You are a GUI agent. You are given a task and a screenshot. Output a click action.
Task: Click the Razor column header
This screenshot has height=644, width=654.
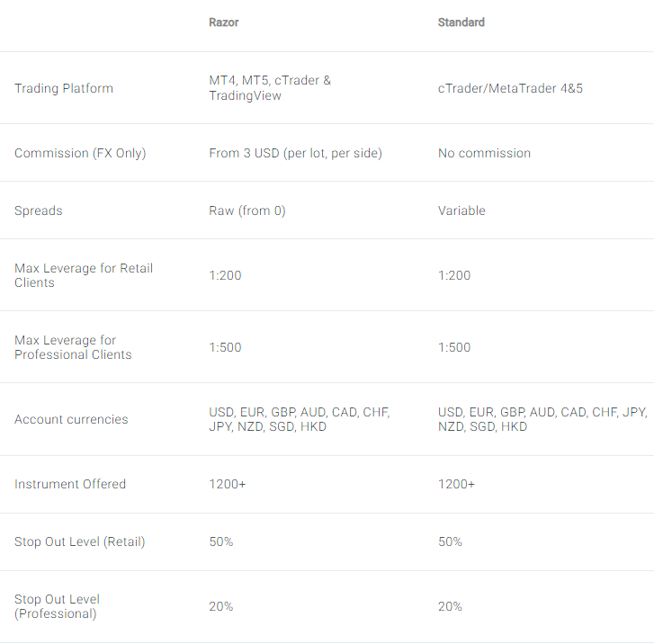pyautogui.click(x=224, y=22)
